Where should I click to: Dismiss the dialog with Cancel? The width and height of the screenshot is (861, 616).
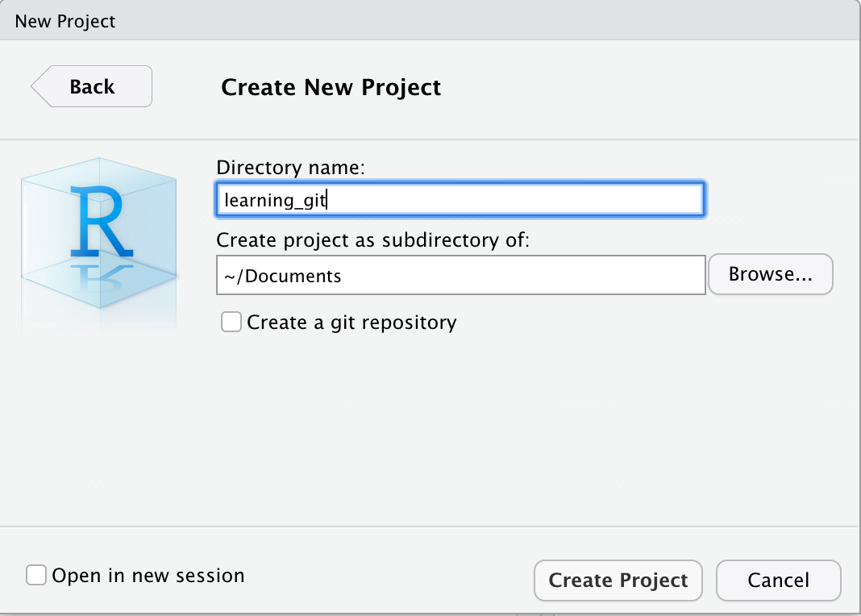tap(778, 581)
